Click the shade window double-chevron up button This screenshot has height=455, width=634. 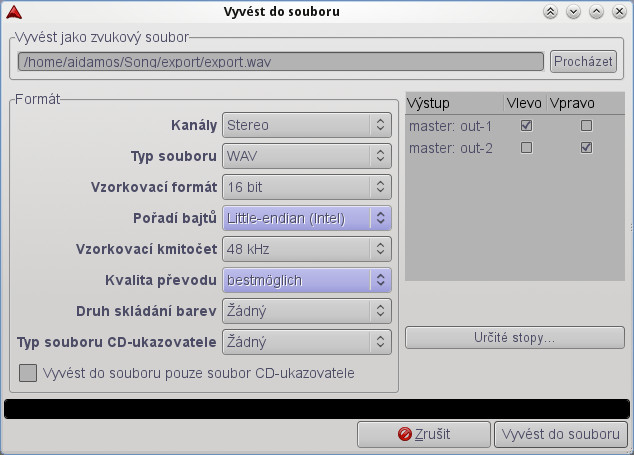tap(551, 12)
